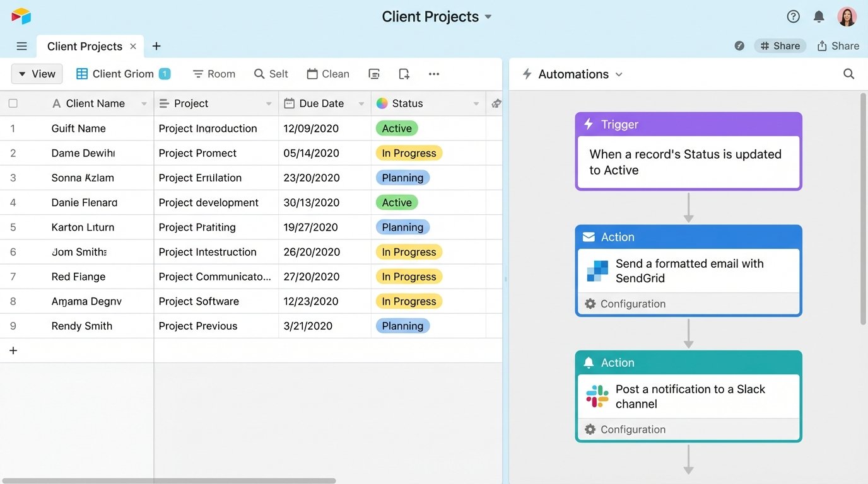The image size is (868, 484).
Task: Open the hamburger menu icon
Action: click(21, 45)
